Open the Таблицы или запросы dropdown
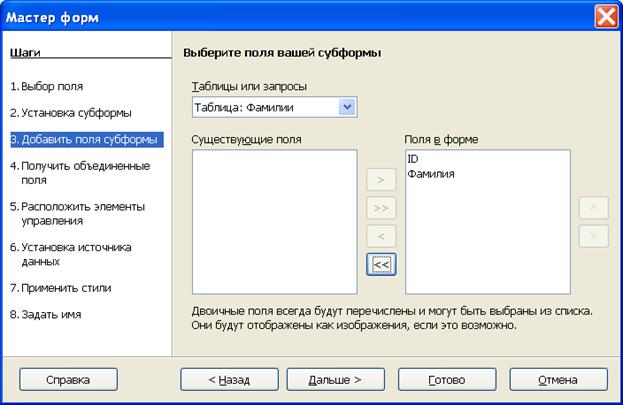Image resolution: width=623 pixels, height=405 pixels. coord(347,107)
